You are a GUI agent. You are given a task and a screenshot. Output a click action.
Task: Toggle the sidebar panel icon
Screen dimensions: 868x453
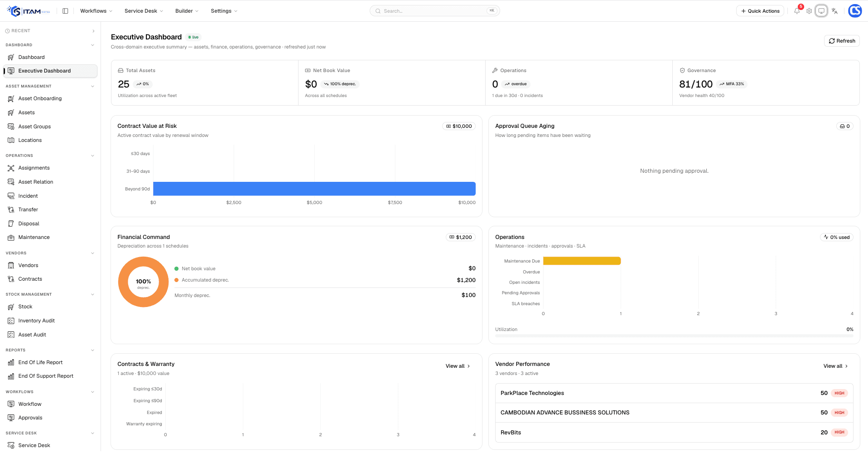[x=65, y=11]
